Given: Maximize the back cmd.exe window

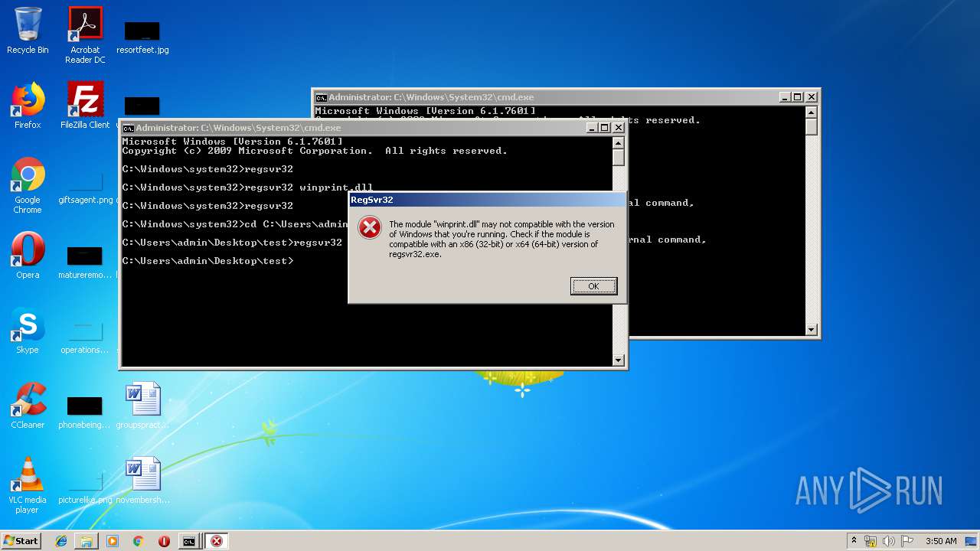Looking at the screenshot, I should [x=797, y=97].
